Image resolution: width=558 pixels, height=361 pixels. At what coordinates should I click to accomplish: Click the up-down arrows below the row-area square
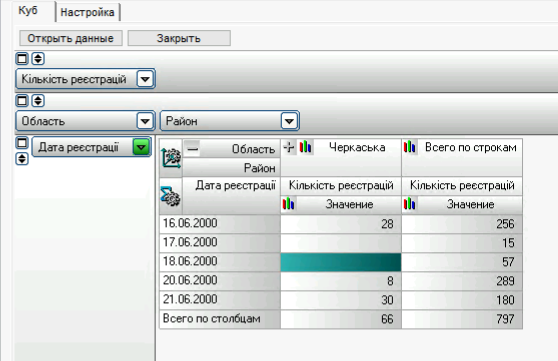click(22, 159)
